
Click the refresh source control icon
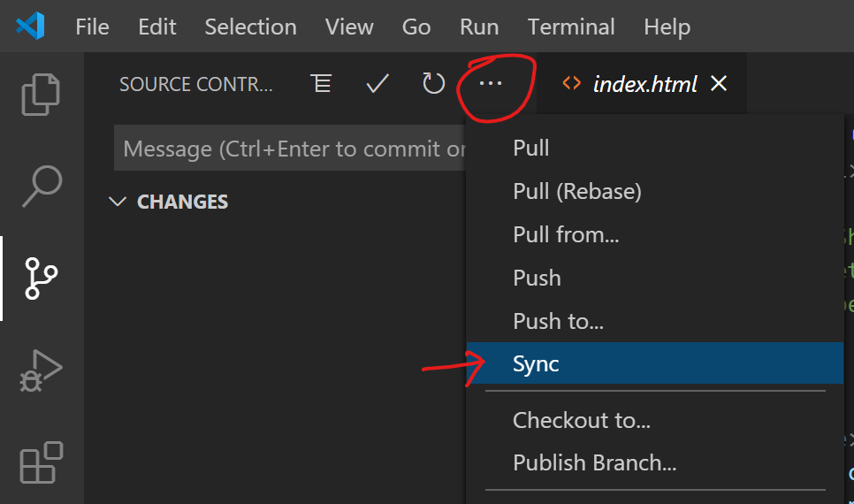[x=433, y=84]
